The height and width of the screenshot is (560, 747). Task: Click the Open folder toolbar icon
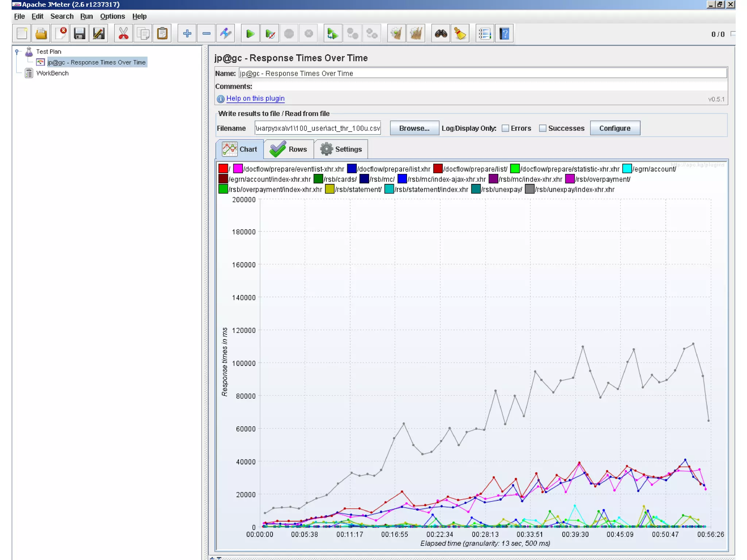[x=41, y=34]
